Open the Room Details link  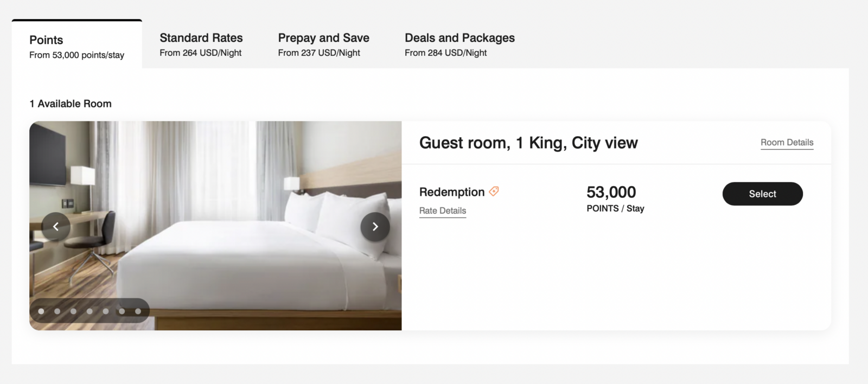[x=787, y=143]
